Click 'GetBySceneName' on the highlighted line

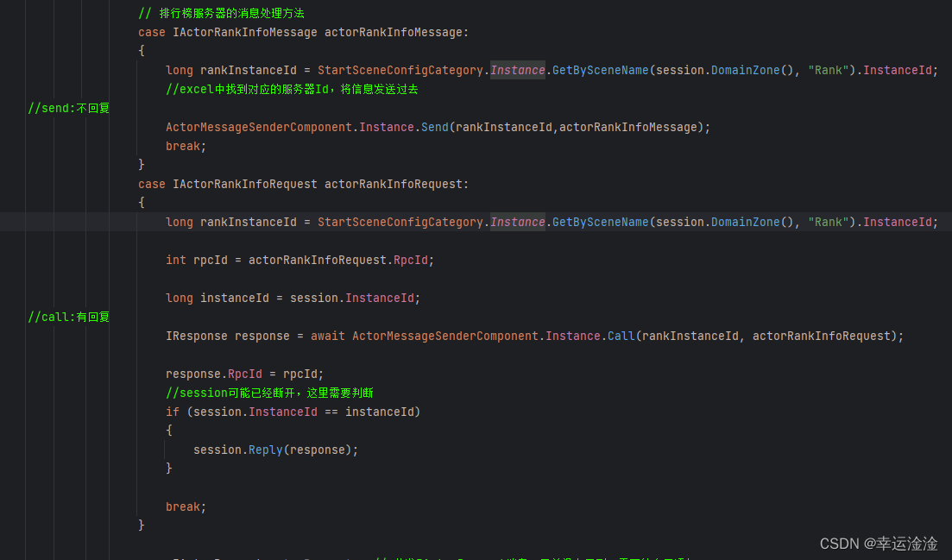tap(601, 222)
